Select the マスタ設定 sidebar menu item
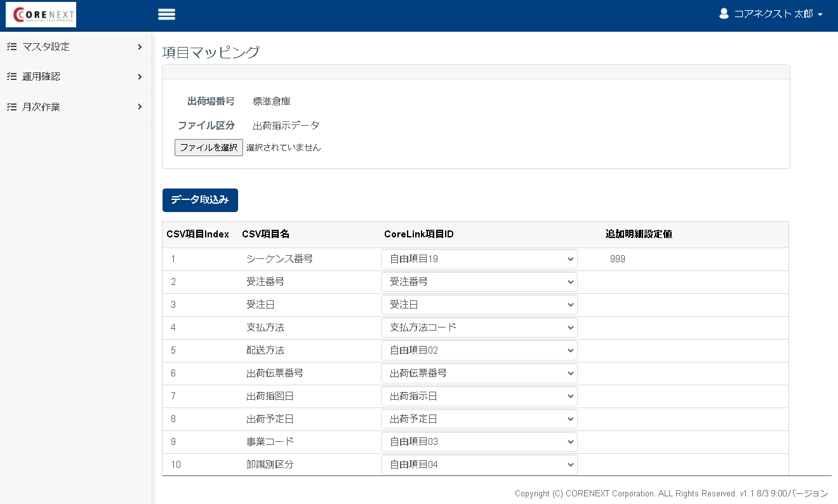Image resolution: width=838 pixels, height=504 pixels. tap(44, 46)
